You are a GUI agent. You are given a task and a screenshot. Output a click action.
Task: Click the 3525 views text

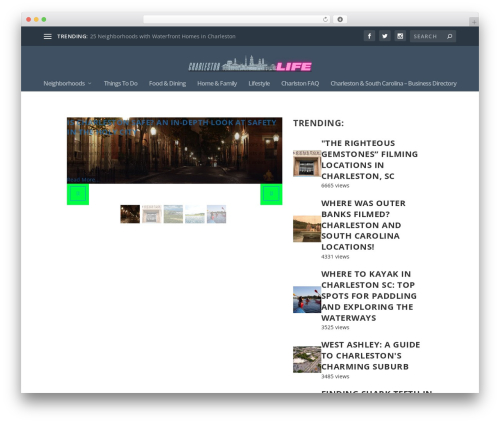(x=335, y=327)
